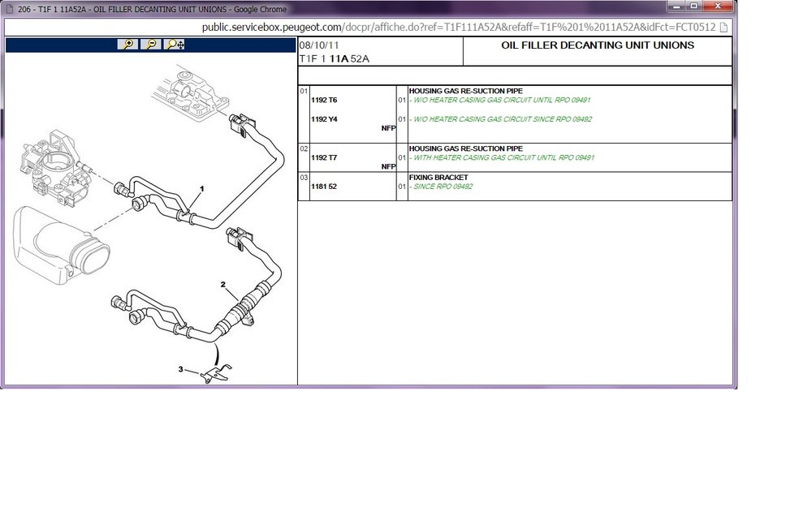Viewport: 812px width, 520px height.
Task: Click callout number 1 on the diagram
Action: pos(202,189)
